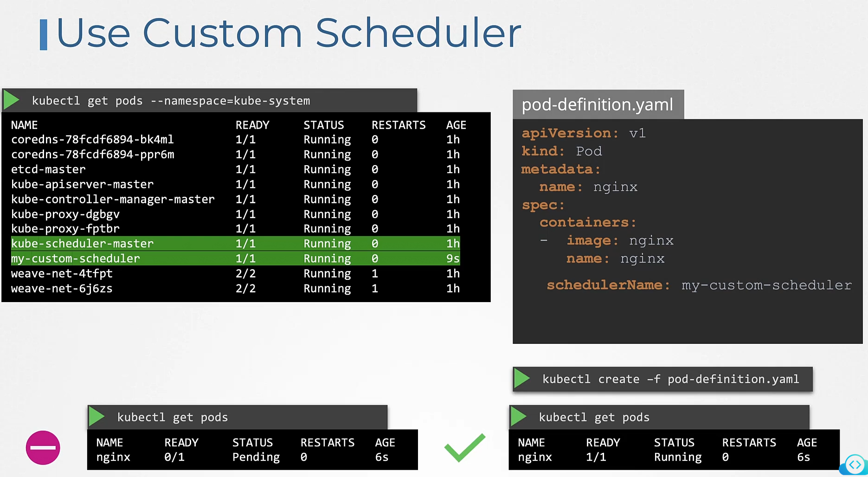Select the highlighted my-custom-scheduler row
The image size is (868, 477).
coord(235,258)
